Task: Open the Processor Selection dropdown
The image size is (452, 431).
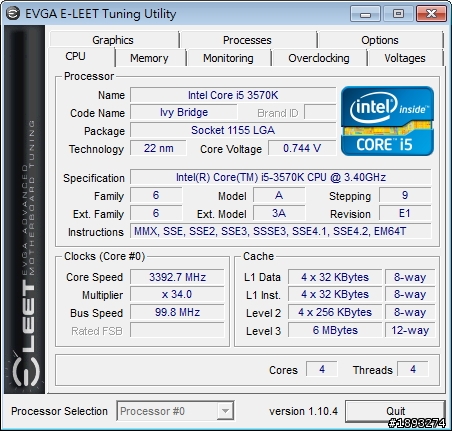Action: (175, 411)
